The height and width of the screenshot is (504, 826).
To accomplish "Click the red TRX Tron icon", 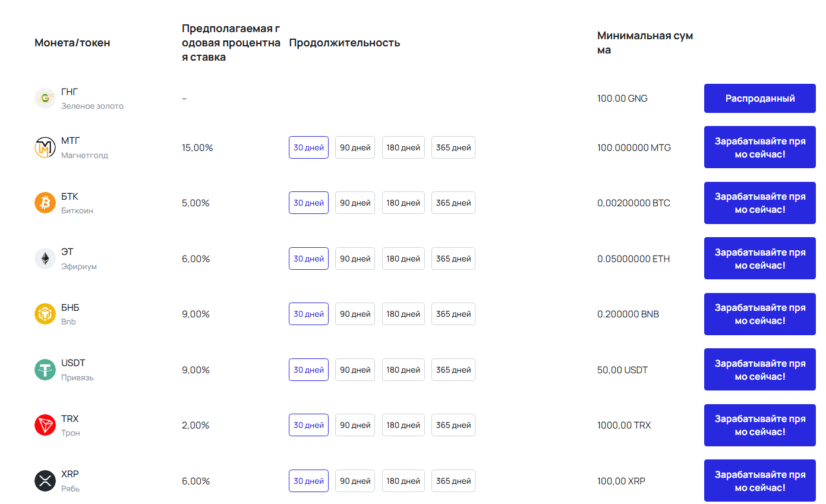I will tap(45, 425).
